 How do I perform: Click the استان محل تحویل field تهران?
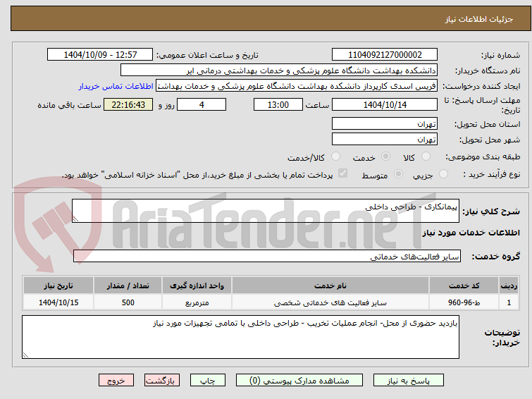coord(385,123)
